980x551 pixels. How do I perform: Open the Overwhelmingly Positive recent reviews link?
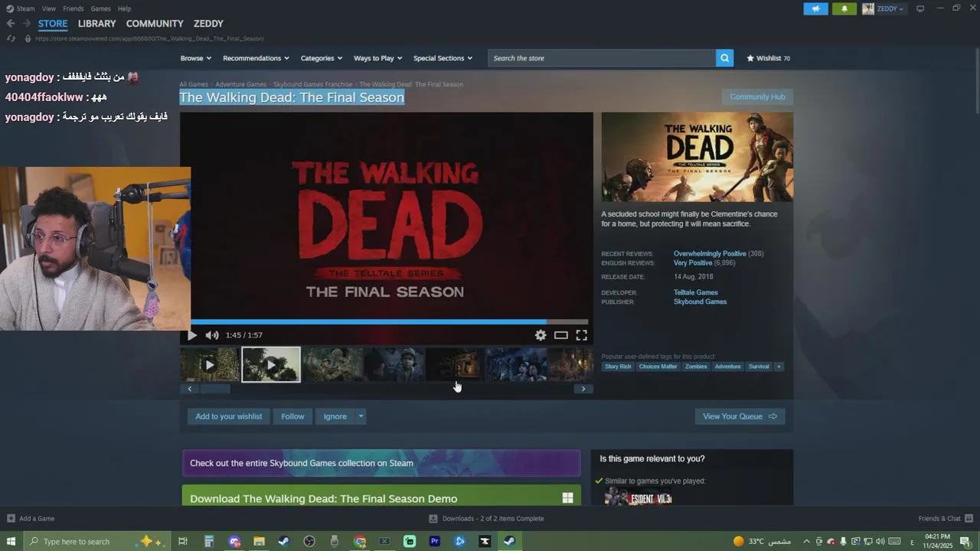[x=710, y=253]
